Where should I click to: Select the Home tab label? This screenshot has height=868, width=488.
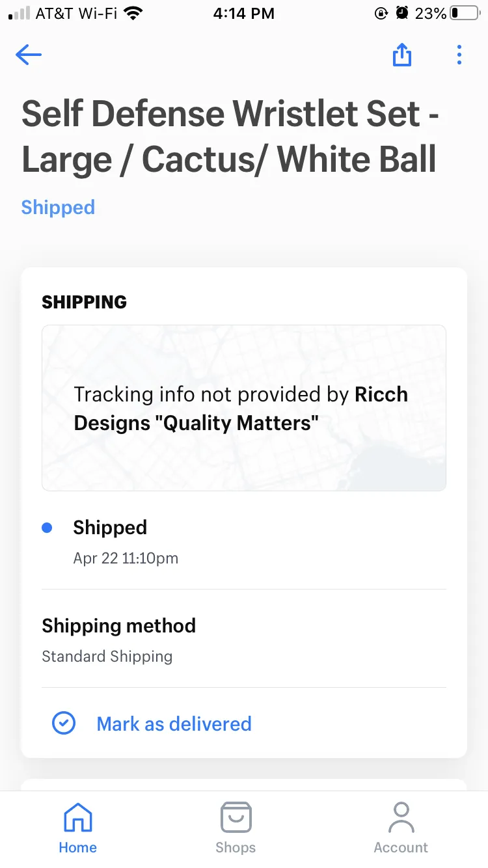77,847
